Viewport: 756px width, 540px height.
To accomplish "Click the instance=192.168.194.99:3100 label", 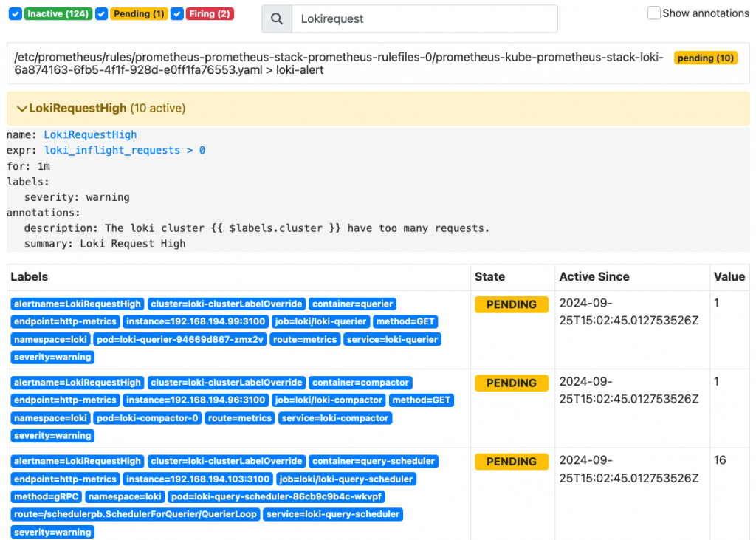I will click(196, 321).
